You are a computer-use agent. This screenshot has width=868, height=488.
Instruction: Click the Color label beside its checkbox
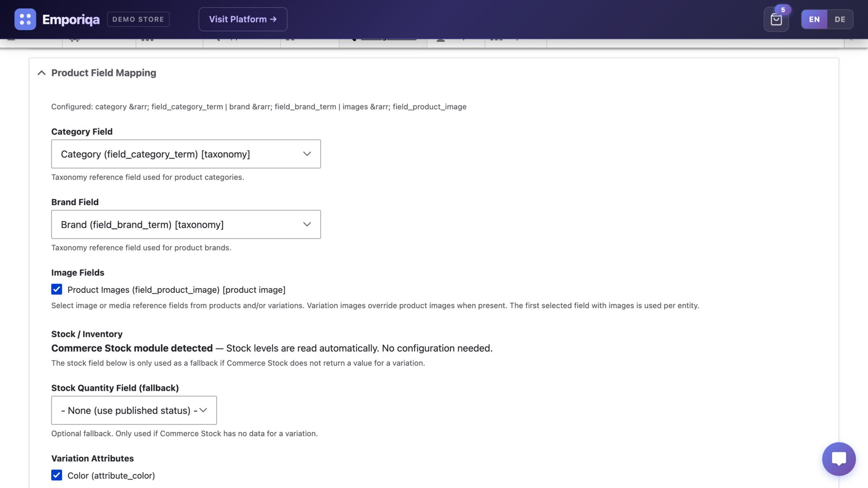coord(111,475)
